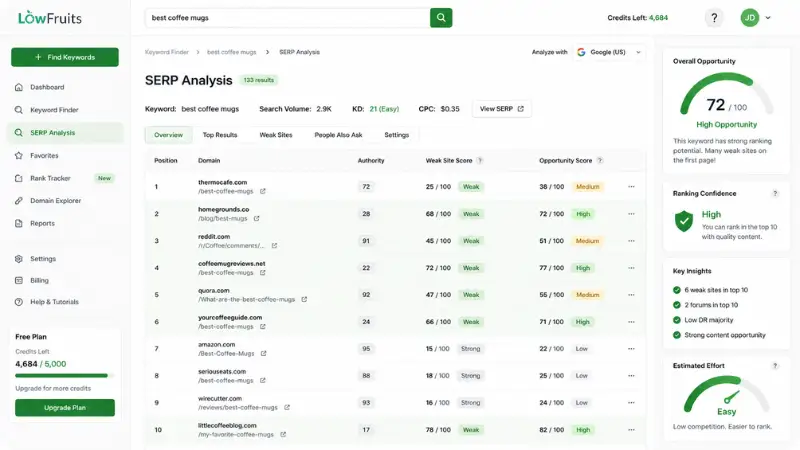Click the Overall Opportunity 72 gauge
Image resolution: width=800 pixels, height=450 pixels.
coord(727,96)
